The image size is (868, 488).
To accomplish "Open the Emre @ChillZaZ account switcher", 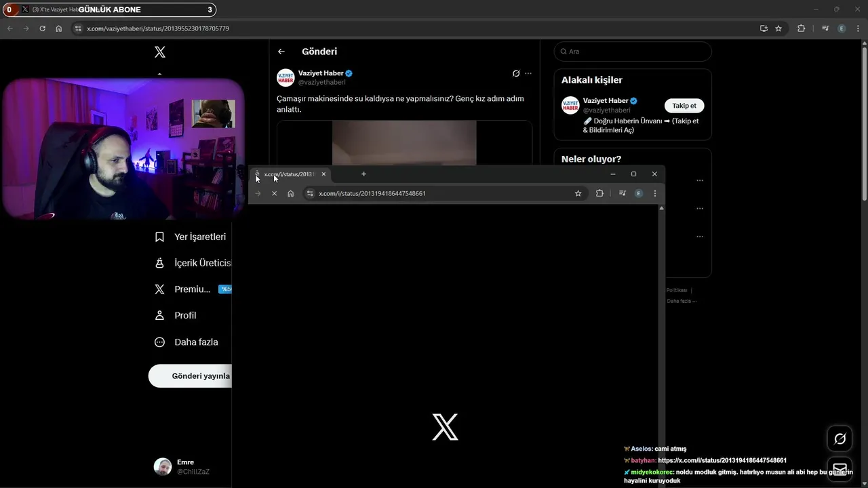I will point(182,466).
